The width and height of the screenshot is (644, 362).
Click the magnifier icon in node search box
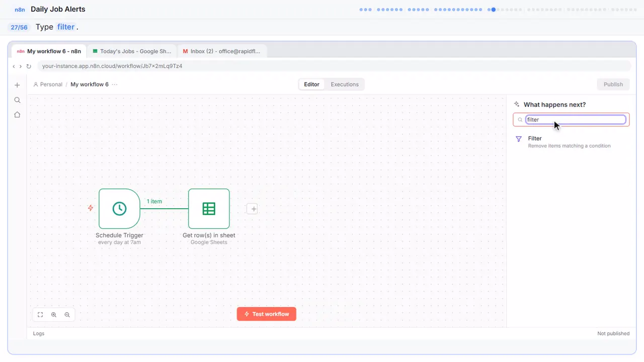(520, 120)
